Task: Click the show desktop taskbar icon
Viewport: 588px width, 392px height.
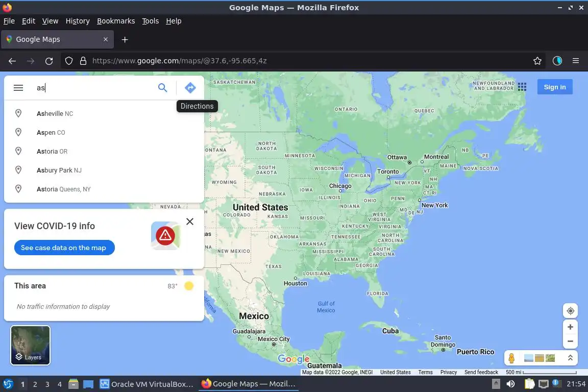Action: click(x=88, y=384)
